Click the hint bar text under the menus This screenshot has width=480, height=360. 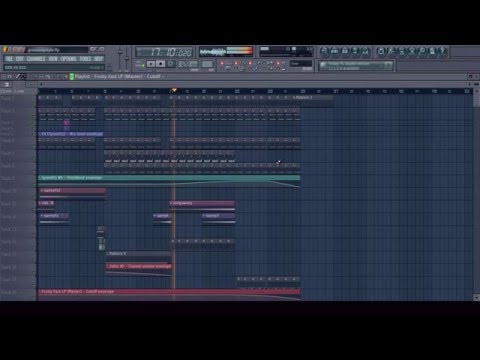[x=54, y=67]
